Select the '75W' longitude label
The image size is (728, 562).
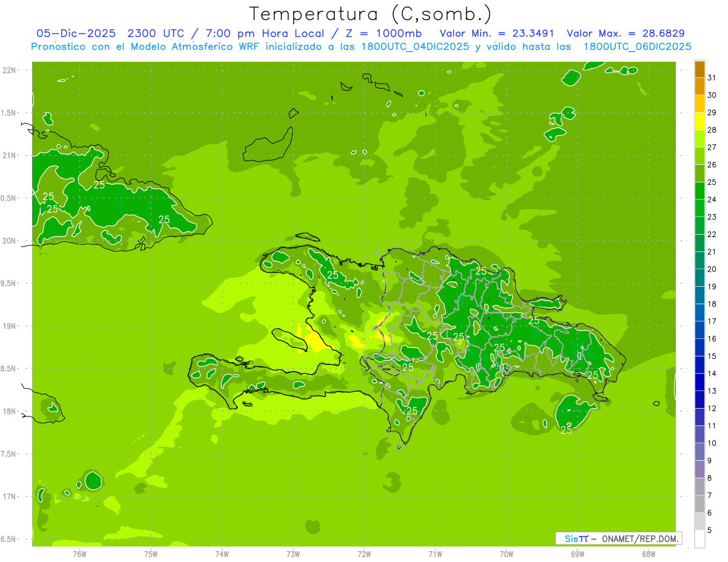point(151,554)
